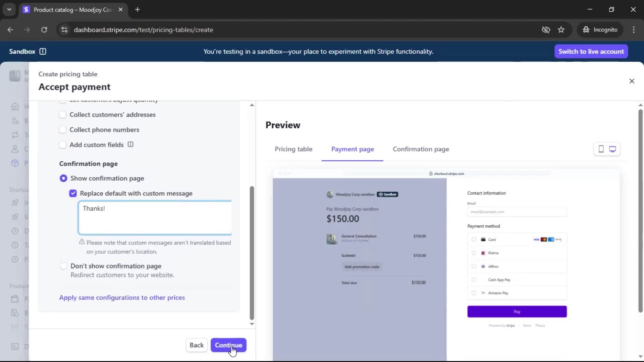The width and height of the screenshot is (644, 362).
Task: Uncheck Replace default with custom message
Action: point(73,193)
